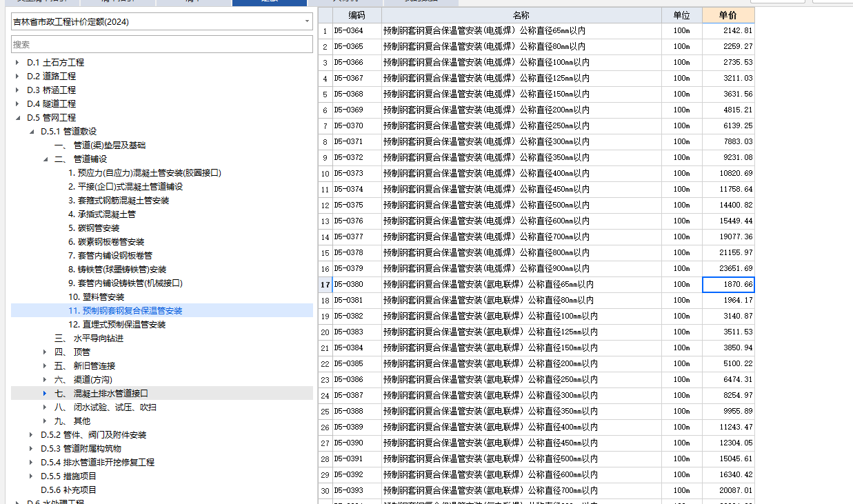This screenshot has width=853, height=504.
Task: Select 11. 预制钢套钢复合保温管安装 item
Action: point(125,311)
